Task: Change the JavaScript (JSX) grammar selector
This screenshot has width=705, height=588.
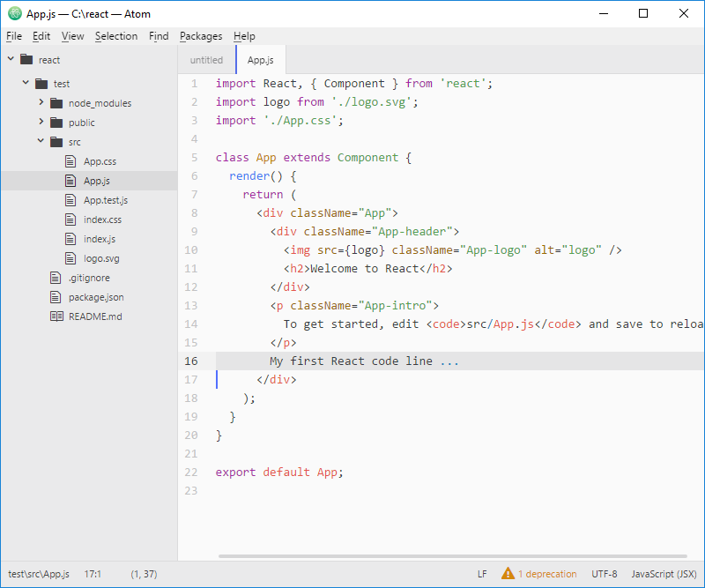Action: click(664, 574)
